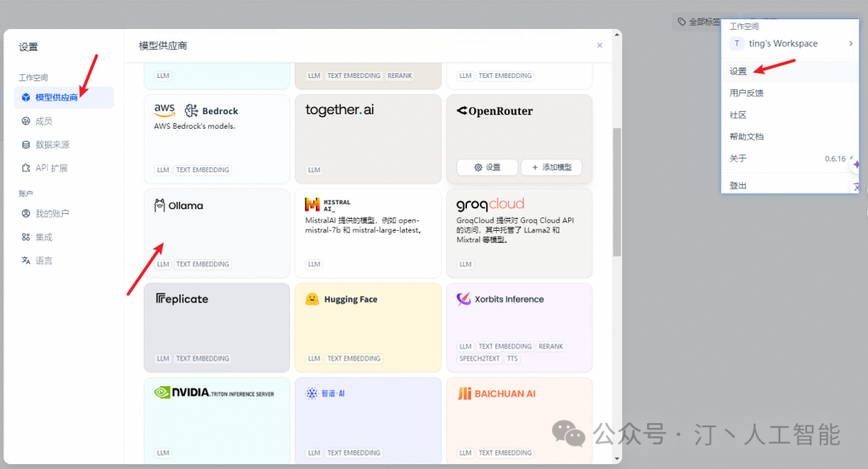Click the OpenRouter 设置 button

point(487,167)
